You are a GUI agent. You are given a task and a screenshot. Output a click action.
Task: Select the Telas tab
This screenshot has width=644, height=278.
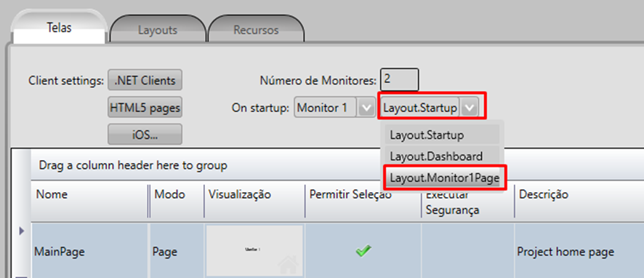59,28
